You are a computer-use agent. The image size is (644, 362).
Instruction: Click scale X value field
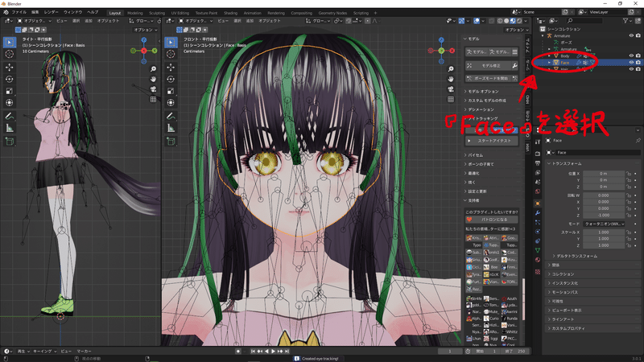coord(603,232)
